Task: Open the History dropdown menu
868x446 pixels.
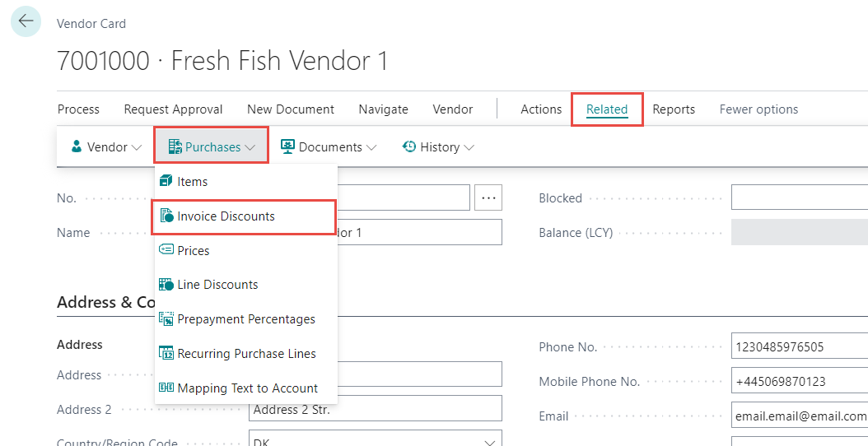Action: tap(438, 147)
